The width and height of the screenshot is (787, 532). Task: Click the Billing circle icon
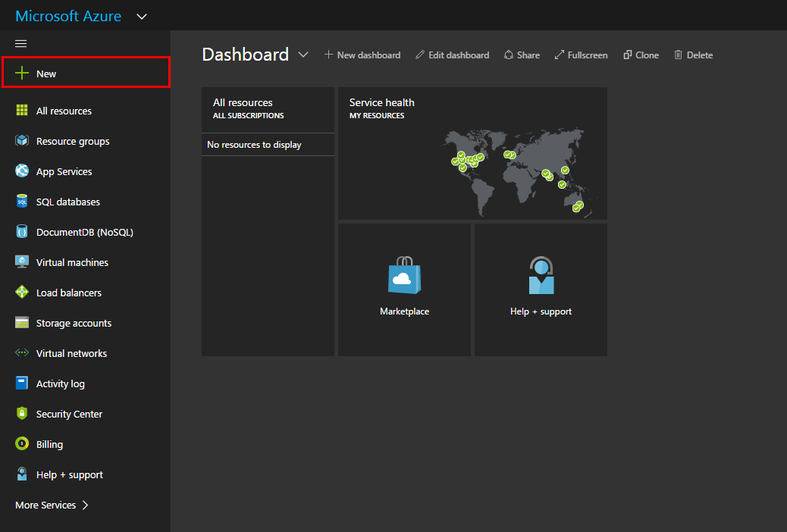(x=21, y=443)
